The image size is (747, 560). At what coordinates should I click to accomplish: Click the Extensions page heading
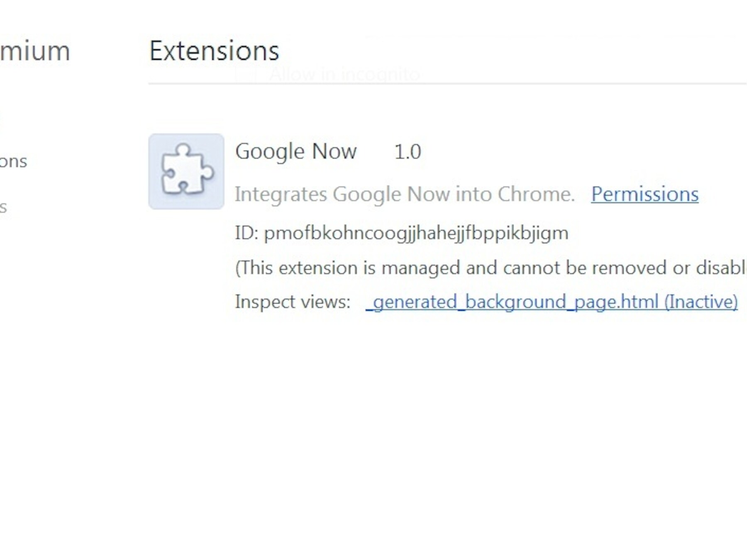coord(214,51)
